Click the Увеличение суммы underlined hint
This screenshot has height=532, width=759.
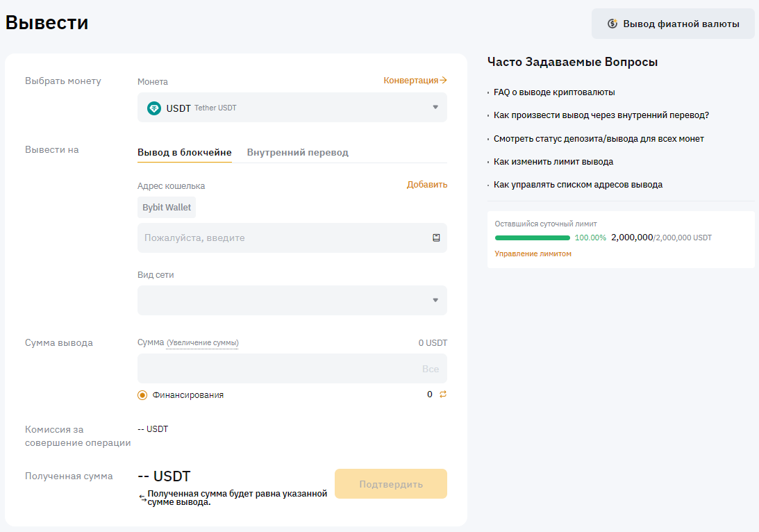202,342
